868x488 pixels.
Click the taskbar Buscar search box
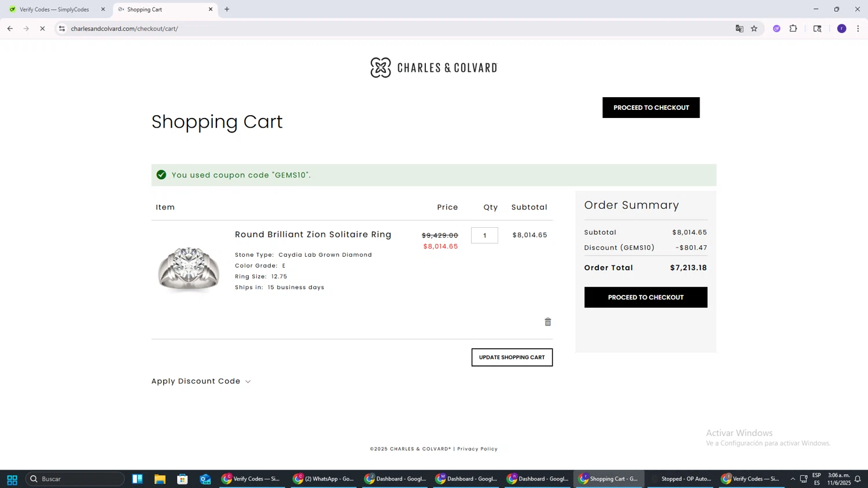75,479
